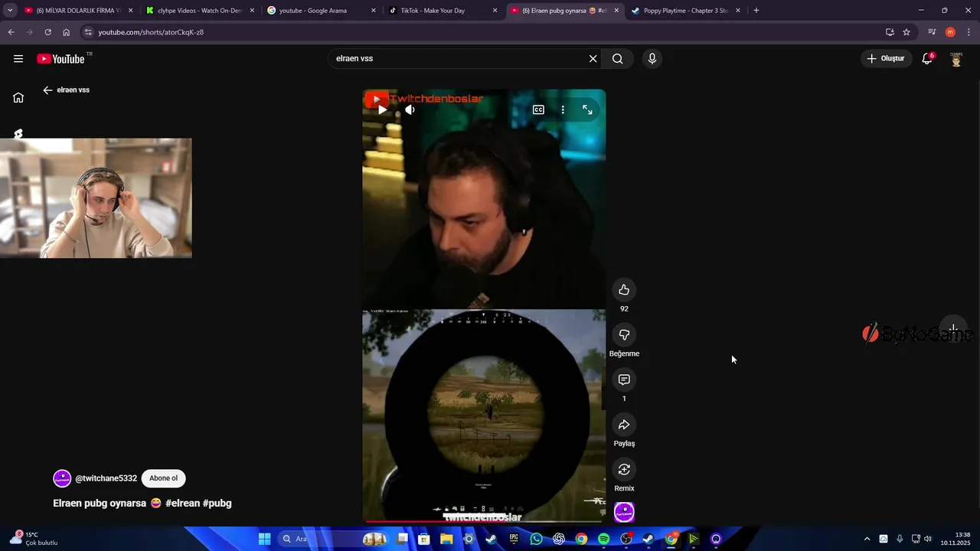Clear the search box with X
The height and width of the screenshot is (551, 980).
click(x=593, y=59)
